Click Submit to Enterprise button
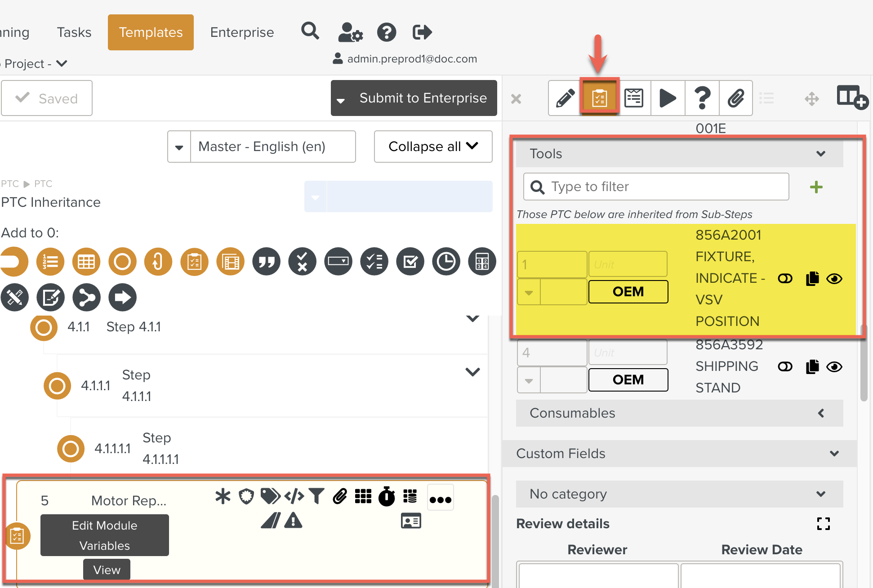The width and height of the screenshot is (873, 588). tap(423, 98)
